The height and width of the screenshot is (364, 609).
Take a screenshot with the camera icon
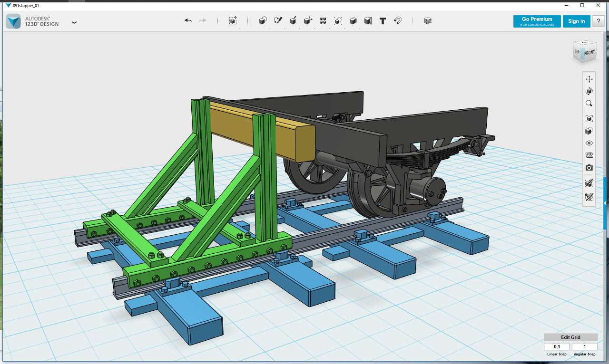tap(589, 168)
